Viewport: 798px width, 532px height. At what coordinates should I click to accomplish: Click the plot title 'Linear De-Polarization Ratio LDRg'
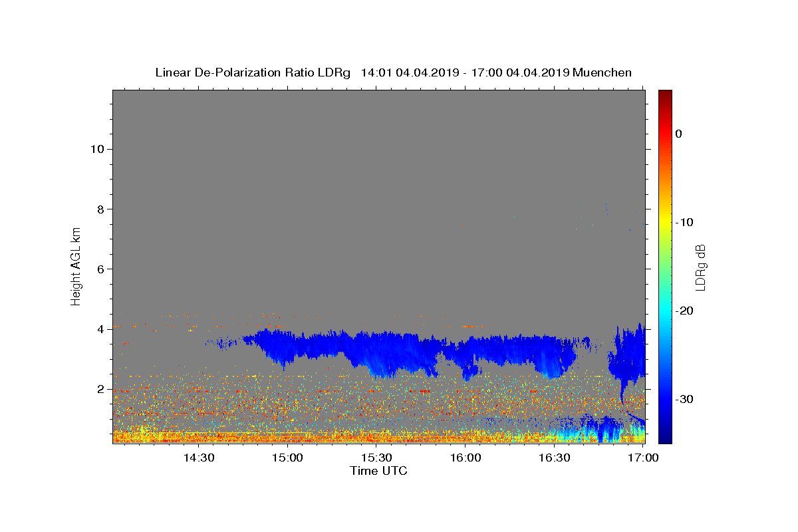253,72
